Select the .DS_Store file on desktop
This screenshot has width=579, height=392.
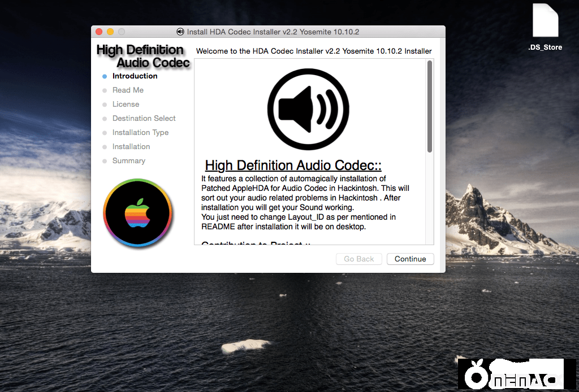click(x=545, y=27)
